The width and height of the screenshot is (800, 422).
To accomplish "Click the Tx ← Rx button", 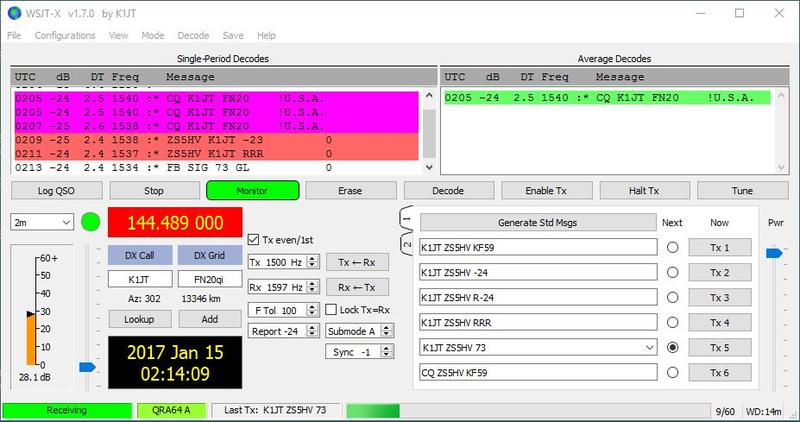I will pyautogui.click(x=357, y=262).
